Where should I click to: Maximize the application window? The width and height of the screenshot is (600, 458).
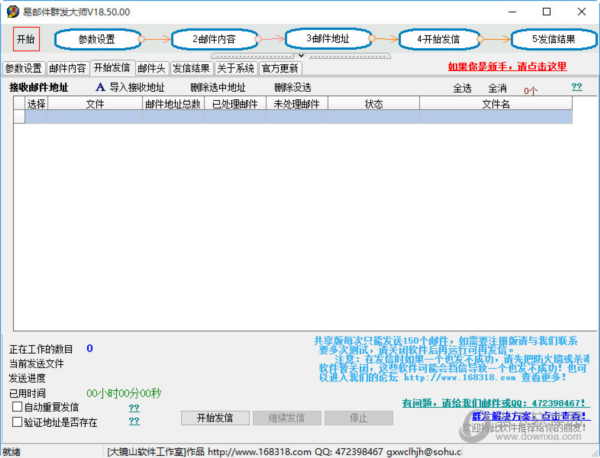tap(547, 12)
